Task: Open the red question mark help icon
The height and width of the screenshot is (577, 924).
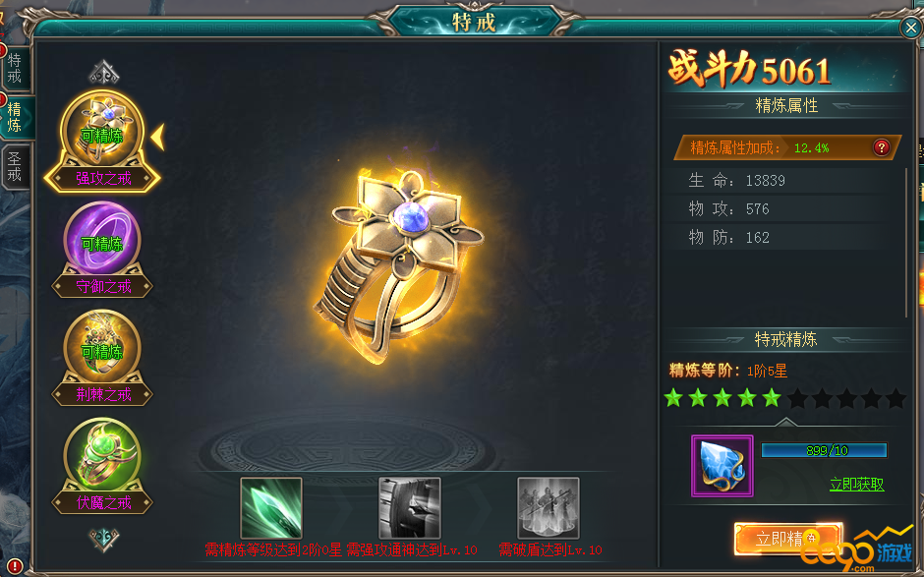Action: point(881,147)
